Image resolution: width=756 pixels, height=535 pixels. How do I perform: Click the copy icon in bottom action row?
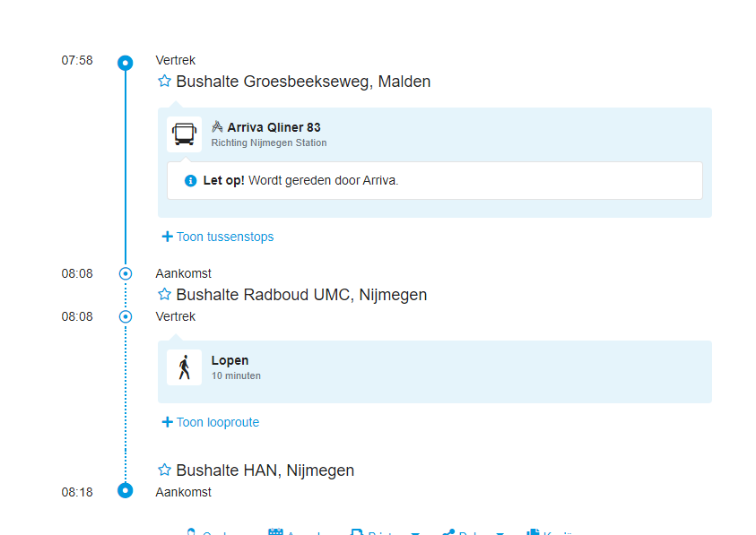click(534, 532)
